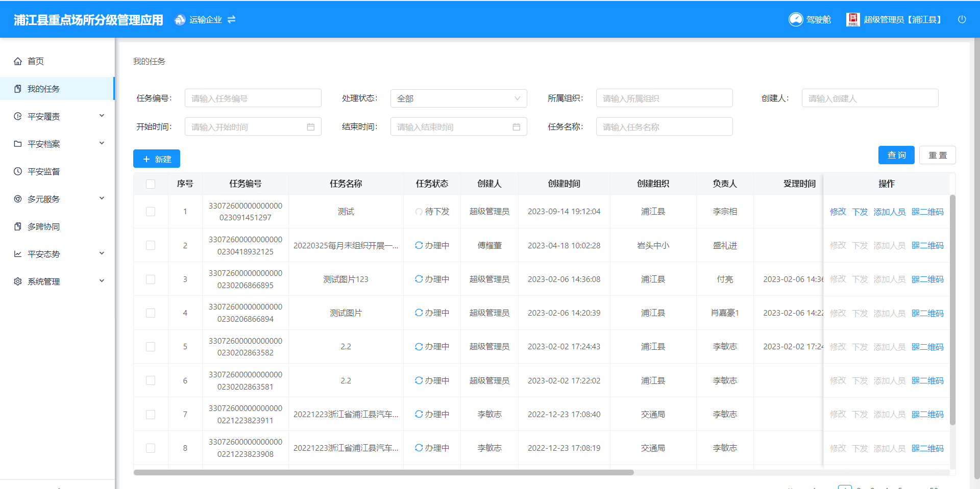Click the 新建 button
The width and height of the screenshot is (980, 489).
[x=157, y=159]
